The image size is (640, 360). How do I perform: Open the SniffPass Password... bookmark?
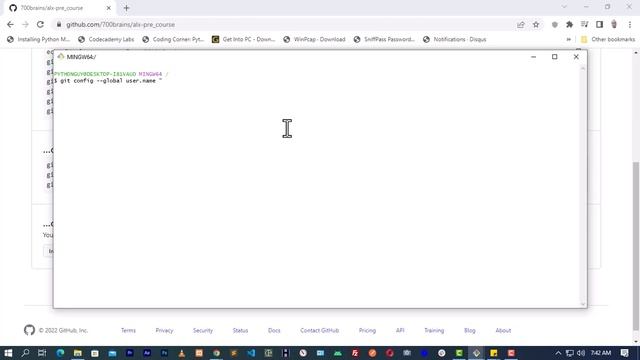[x=384, y=39]
